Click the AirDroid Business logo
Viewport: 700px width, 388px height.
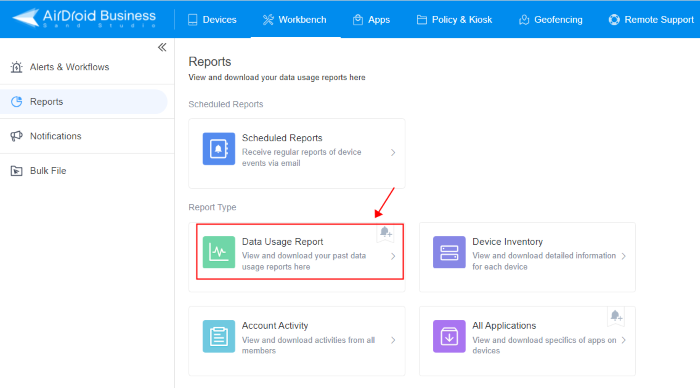click(84, 18)
